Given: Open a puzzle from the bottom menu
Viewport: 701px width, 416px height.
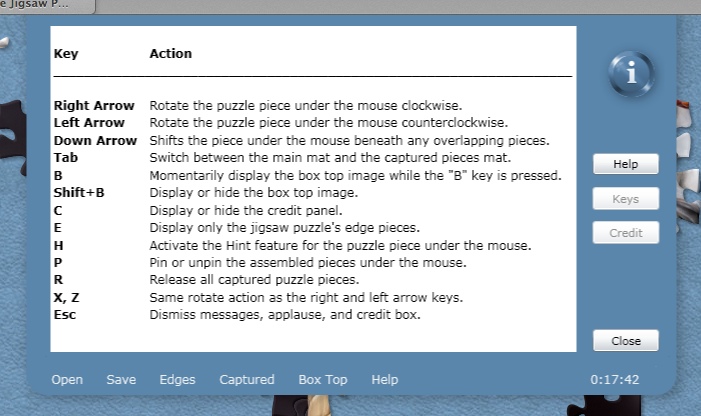Looking at the screenshot, I should tap(67, 380).
